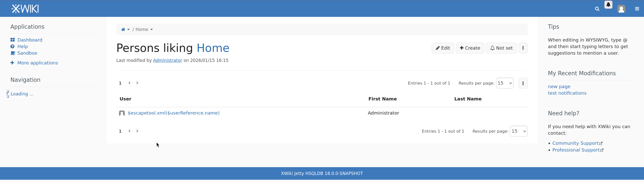The width and height of the screenshot is (644, 182).
Task: Open the Administrator author link
Action: [168, 60]
